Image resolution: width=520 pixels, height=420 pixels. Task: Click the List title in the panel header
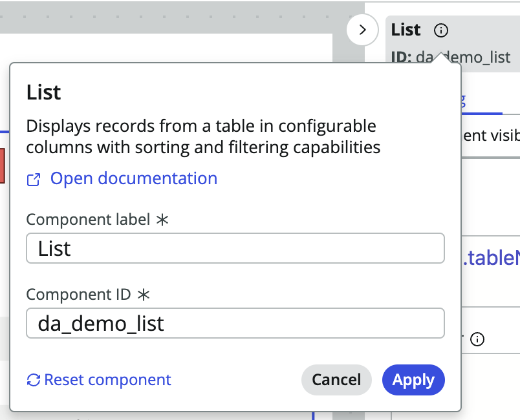(x=406, y=30)
